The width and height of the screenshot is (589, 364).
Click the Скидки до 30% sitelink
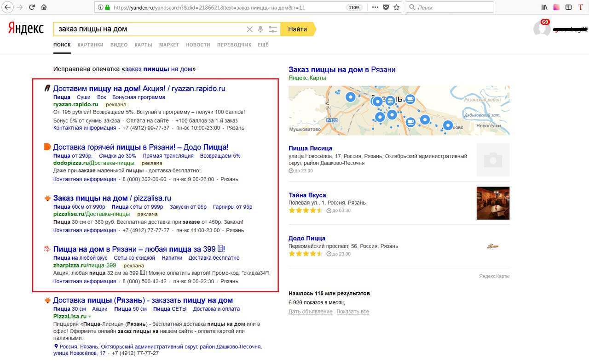click(117, 156)
